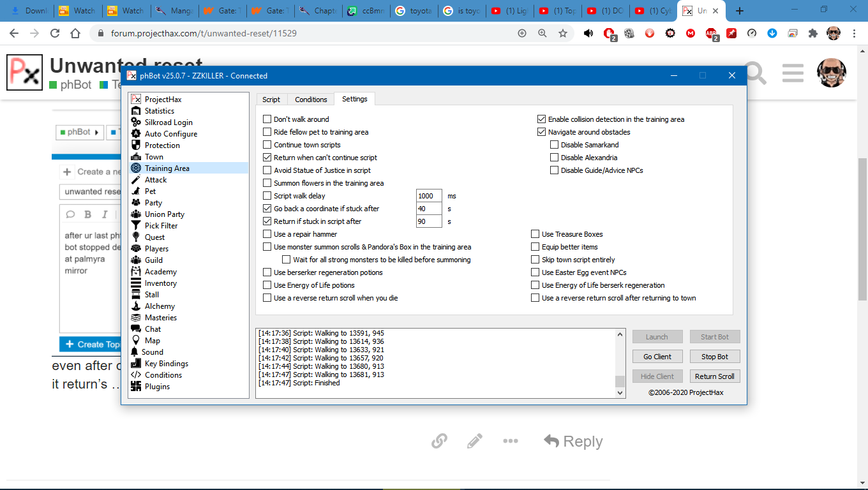Enable the Don't walk around checkbox

[267, 119]
